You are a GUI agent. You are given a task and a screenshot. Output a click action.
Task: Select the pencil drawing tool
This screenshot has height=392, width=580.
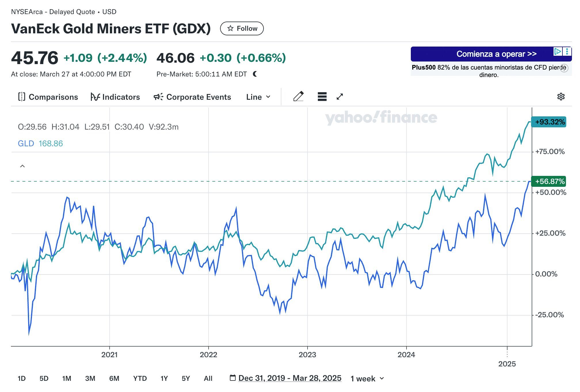click(x=298, y=96)
